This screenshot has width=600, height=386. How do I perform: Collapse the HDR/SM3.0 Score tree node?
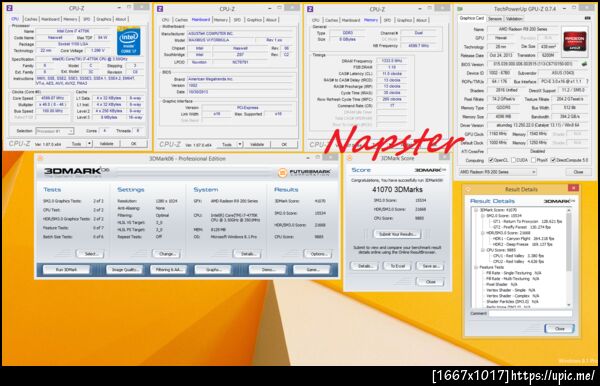tap(483, 233)
